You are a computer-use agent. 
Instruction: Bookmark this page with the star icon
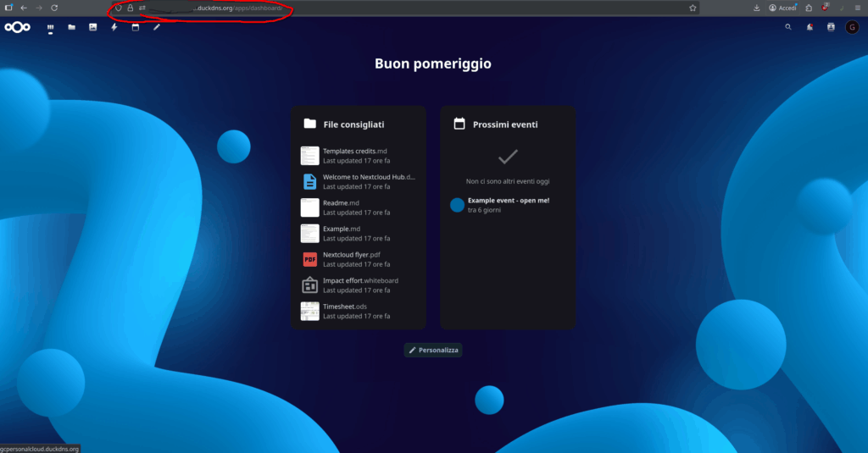pyautogui.click(x=693, y=8)
